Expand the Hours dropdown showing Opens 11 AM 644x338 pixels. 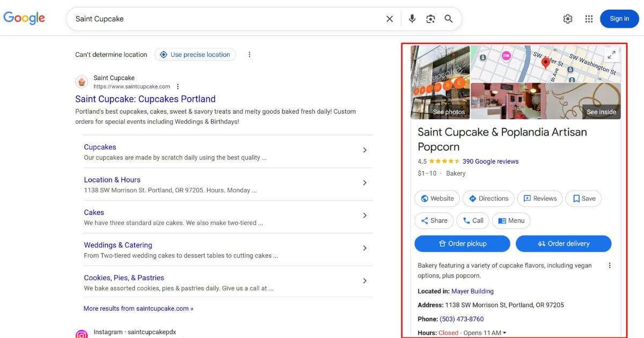coord(503,333)
